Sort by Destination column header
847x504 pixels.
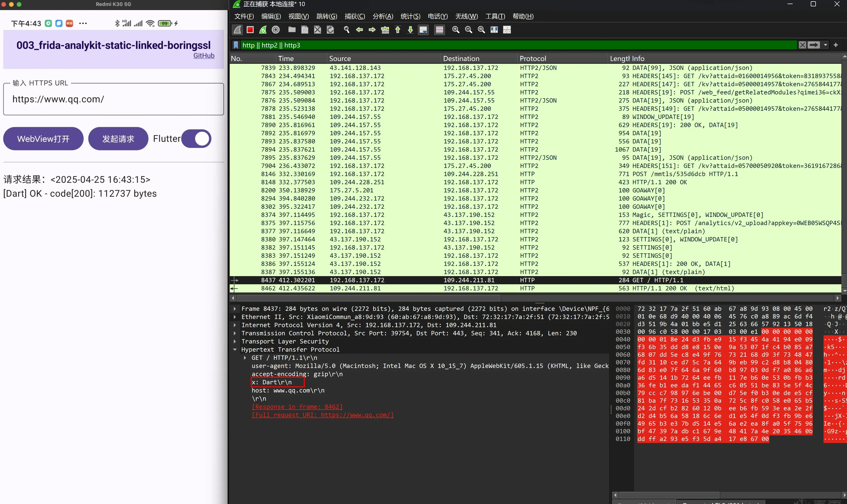[x=479, y=58]
